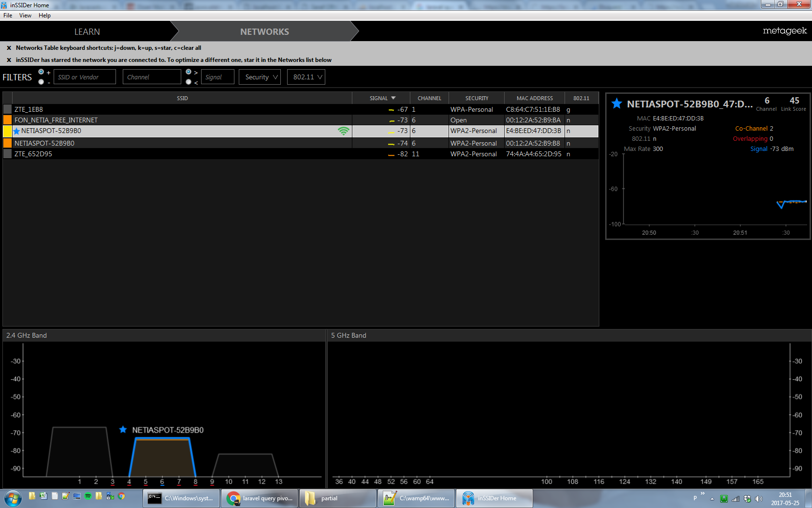
Task: Click the inSSIDer Home taskbar button
Action: [494, 498]
